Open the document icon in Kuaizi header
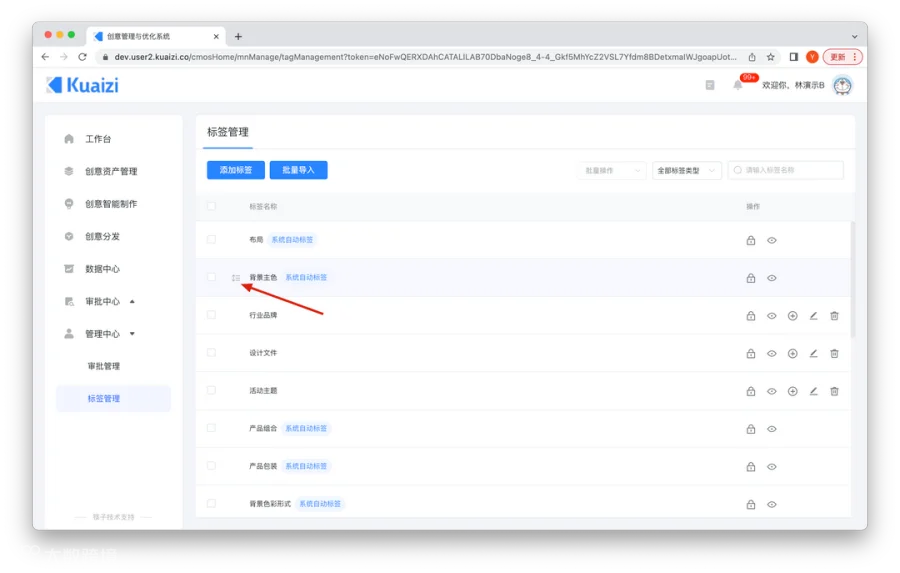The image size is (900, 573). 710,85
